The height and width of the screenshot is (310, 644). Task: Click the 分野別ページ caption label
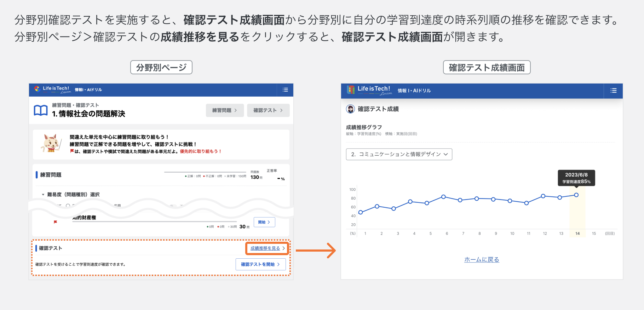(x=161, y=67)
